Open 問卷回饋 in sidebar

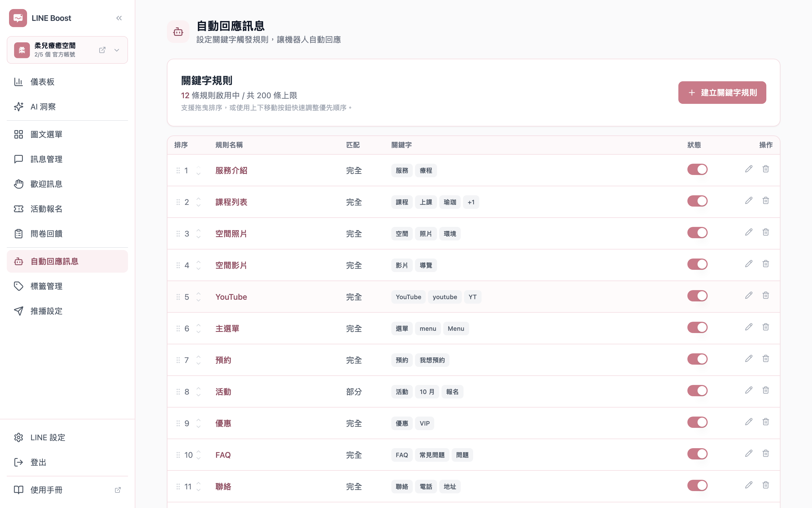coord(67,234)
